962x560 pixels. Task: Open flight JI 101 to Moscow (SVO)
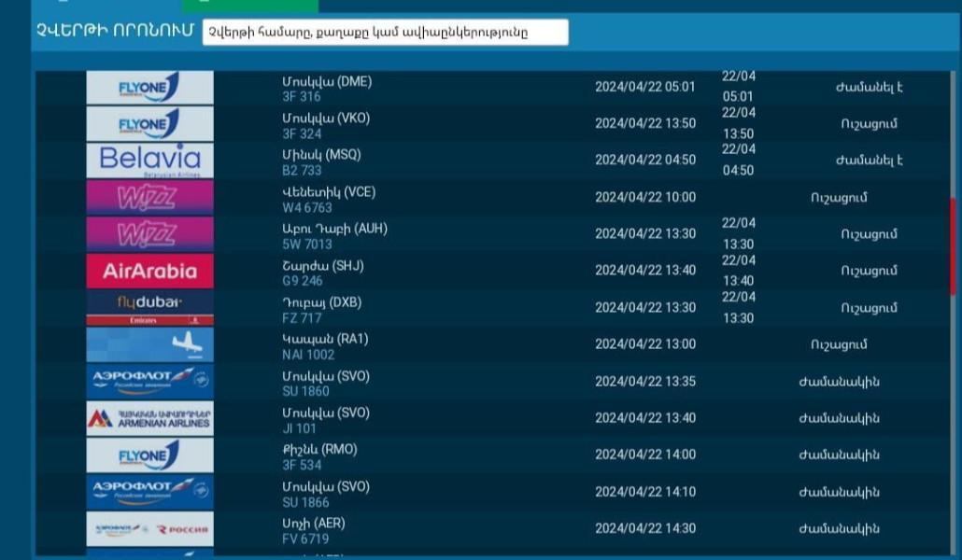299,428
